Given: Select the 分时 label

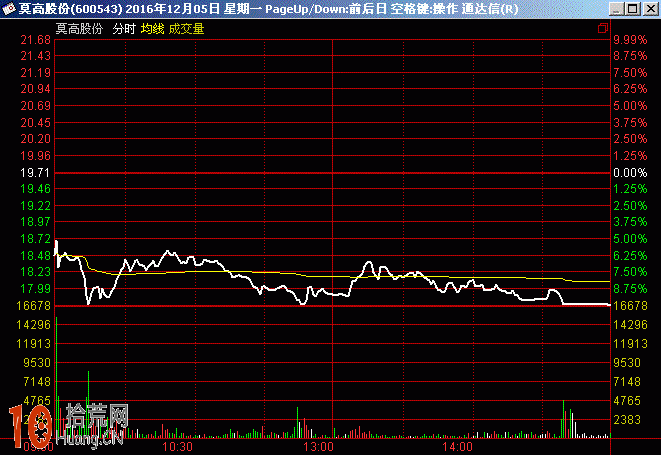Looking at the screenshot, I should pyautogui.click(x=124, y=29).
